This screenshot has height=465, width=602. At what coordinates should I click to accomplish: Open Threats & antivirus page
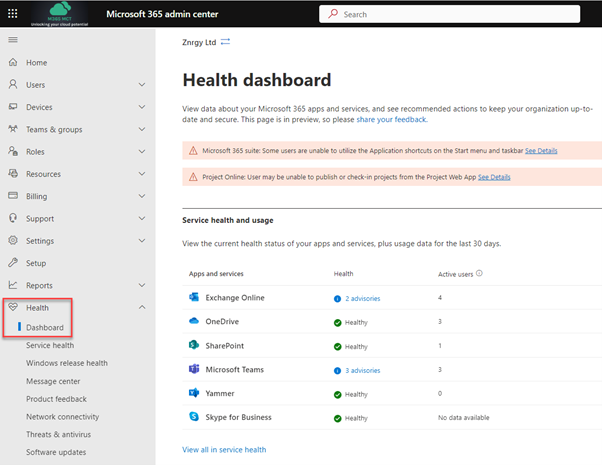[58, 434]
